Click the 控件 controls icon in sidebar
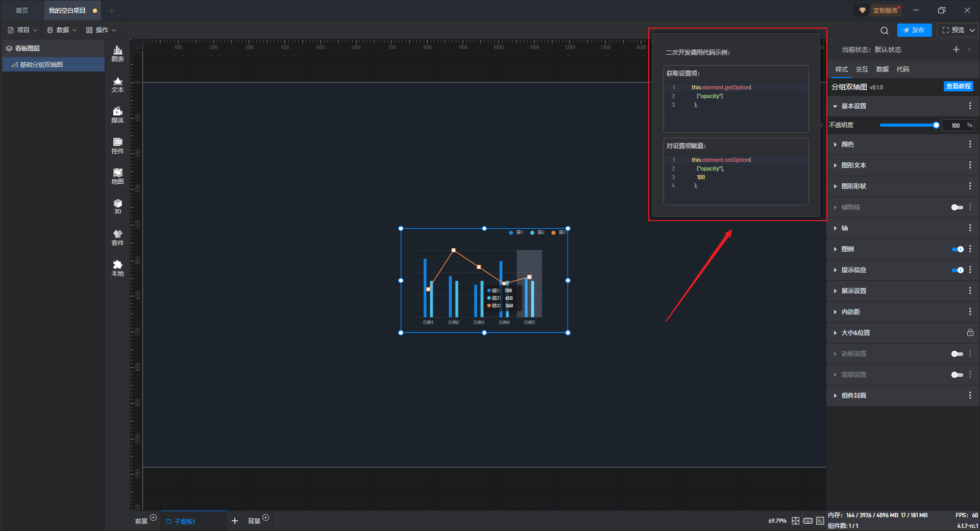Screen dimensions: 980x531 pos(117,146)
